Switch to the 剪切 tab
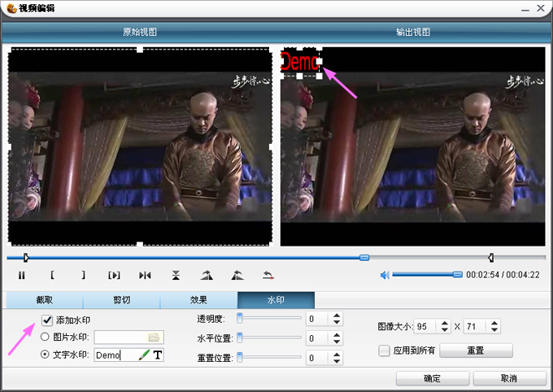The width and height of the screenshot is (553, 392). 122,300
